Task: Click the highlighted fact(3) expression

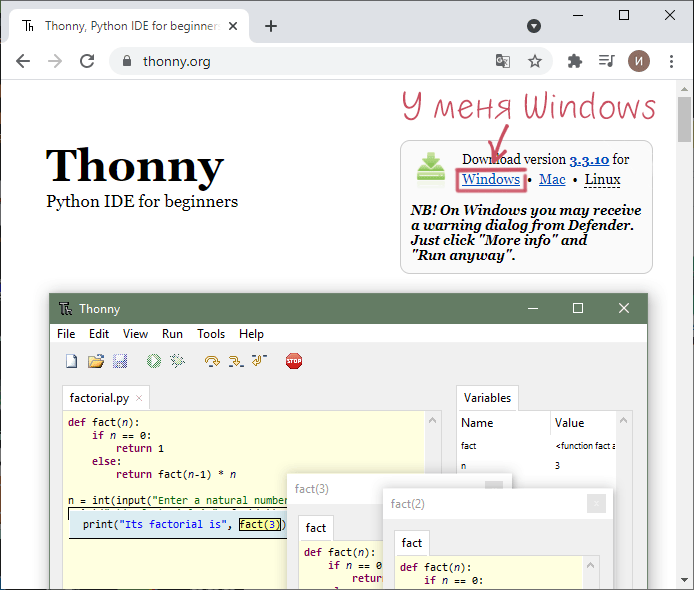Action: (x=260, y=524)
